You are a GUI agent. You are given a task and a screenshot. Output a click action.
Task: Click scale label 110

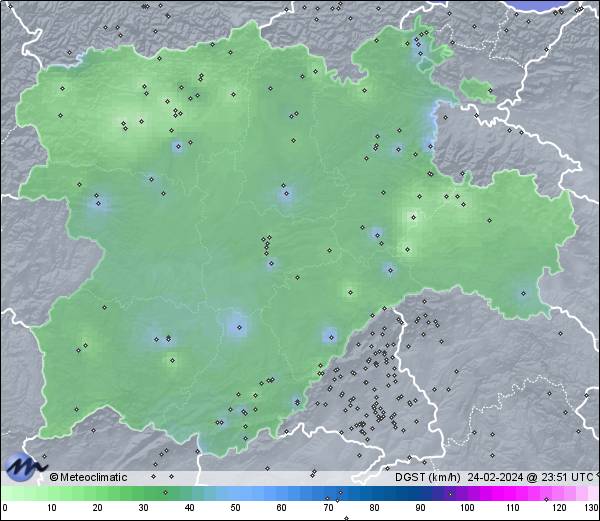pos(513,508)
